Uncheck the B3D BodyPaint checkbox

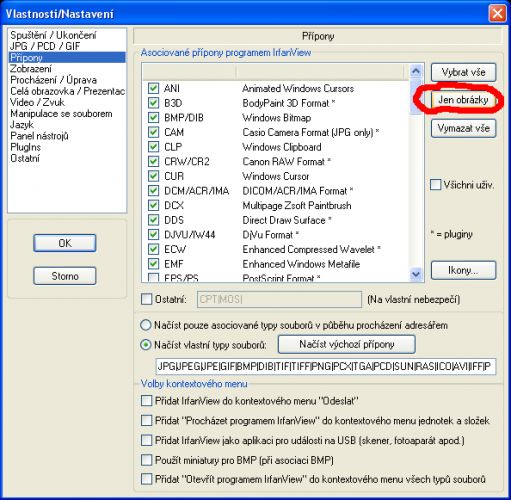coord(153,103)
